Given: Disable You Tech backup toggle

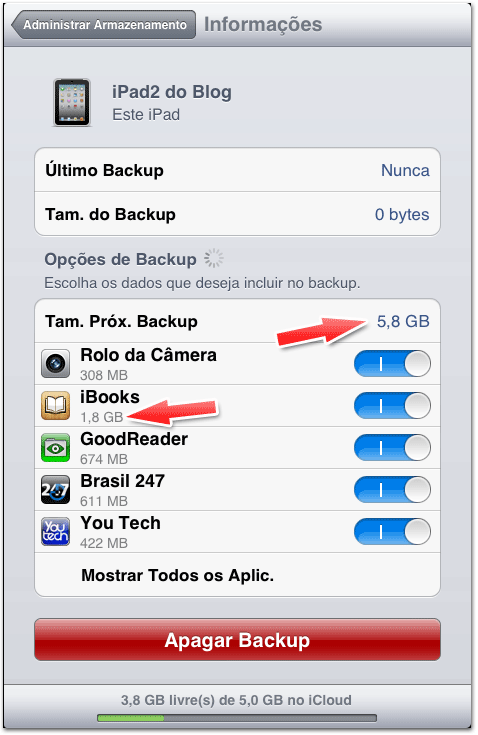Looking at the screenshot, I should [392, 532].
